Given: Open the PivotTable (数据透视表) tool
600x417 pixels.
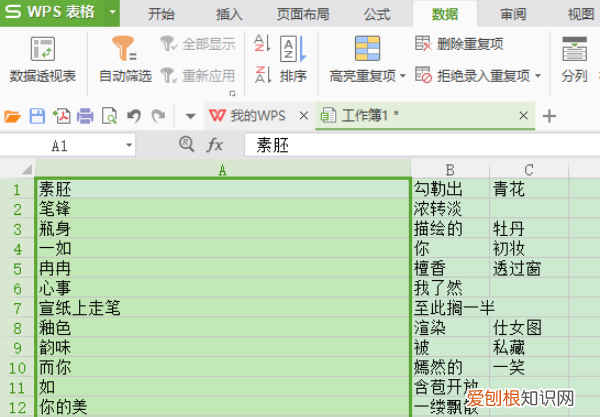Looking at the screenshot, I should click(x=42, y=60).
